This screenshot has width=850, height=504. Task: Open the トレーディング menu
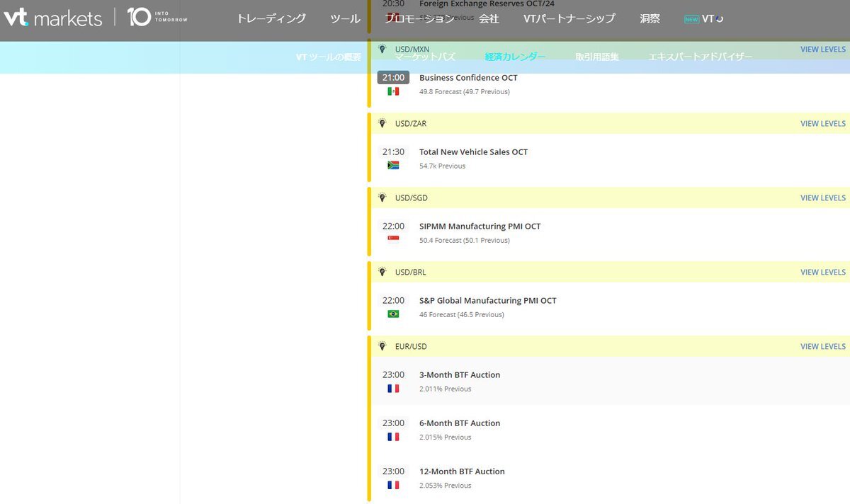[x=271, y=18]
